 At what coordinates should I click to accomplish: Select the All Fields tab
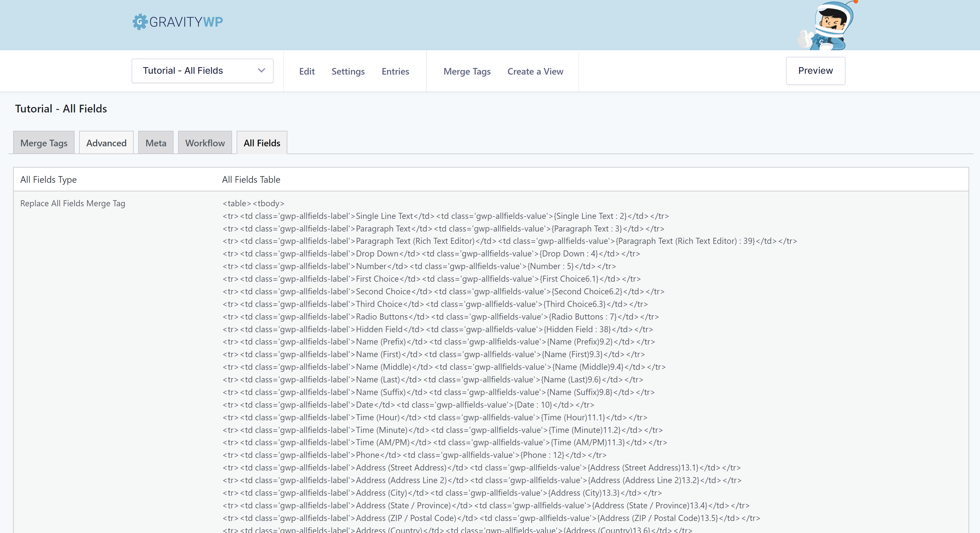(x=262, y=143)
